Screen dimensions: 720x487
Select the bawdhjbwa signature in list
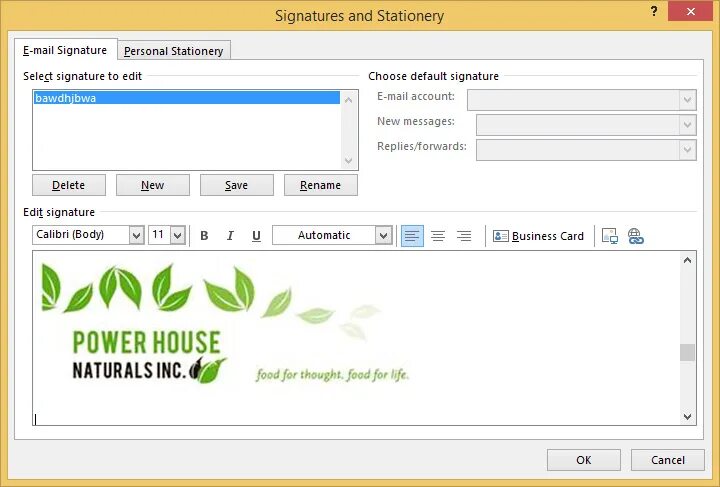tap(186, 98)
